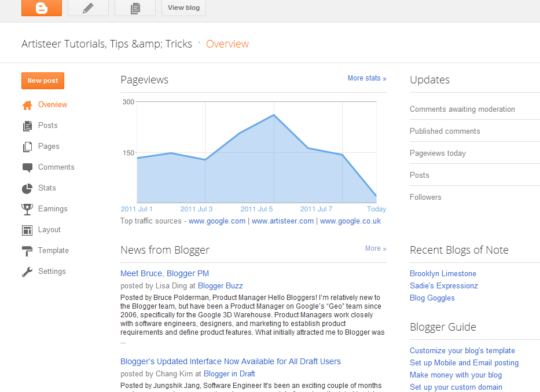Go to Comments in the sidebar
Screen dimensions: 540x392
pyautogui.click(x=56, y=167)
